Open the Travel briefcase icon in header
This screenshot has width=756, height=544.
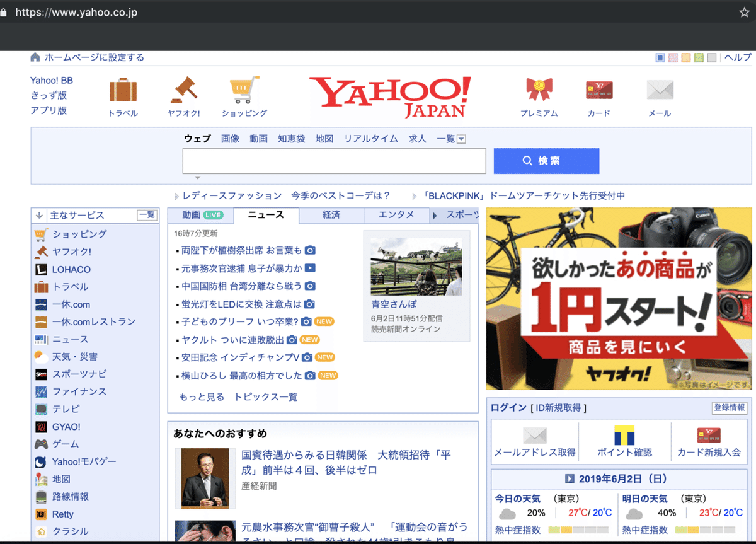tap(123, 90)
